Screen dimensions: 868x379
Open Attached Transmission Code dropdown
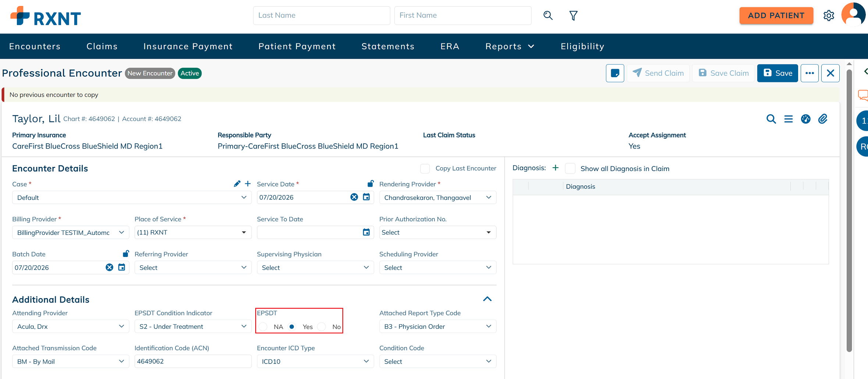click(71, 361)
